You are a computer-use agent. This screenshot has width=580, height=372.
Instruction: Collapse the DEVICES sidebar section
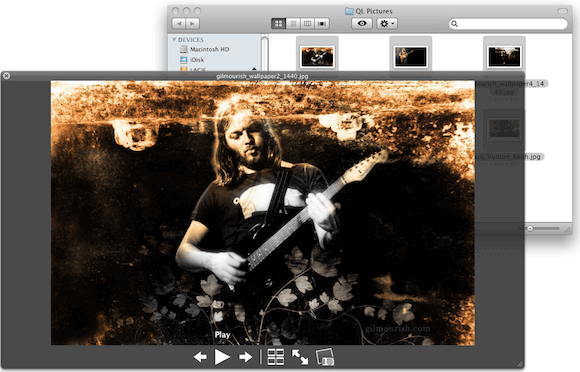pos(174,40)
